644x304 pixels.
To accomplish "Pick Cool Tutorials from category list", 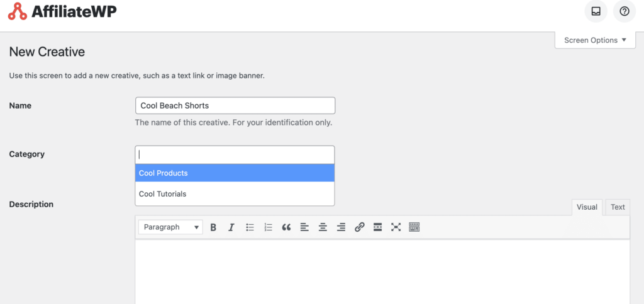I will pos(235,193).
